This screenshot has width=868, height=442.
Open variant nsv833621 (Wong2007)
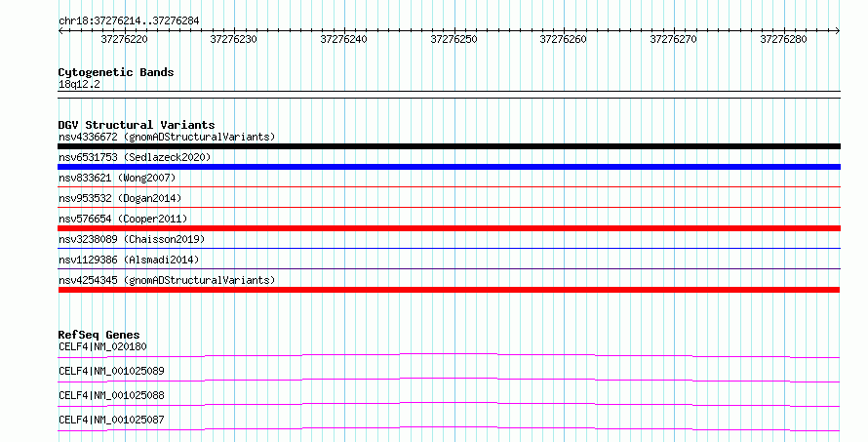coord(117,178)
